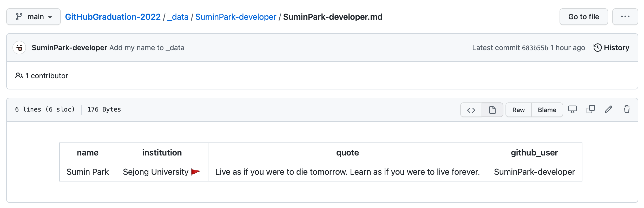
Task: Open the latest commit 683b55b
Action: click(x=535, y=48)
